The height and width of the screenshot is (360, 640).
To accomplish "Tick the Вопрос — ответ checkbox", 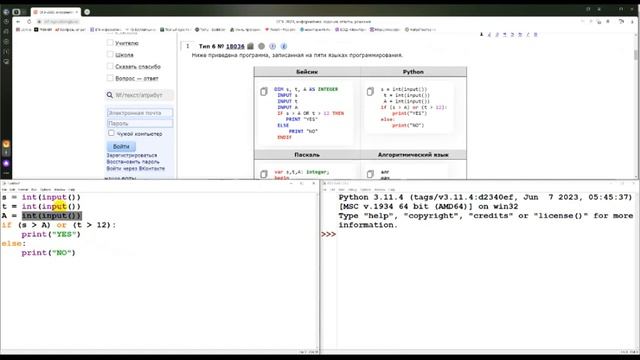I will pyautogui.click(x=110, y=78).
